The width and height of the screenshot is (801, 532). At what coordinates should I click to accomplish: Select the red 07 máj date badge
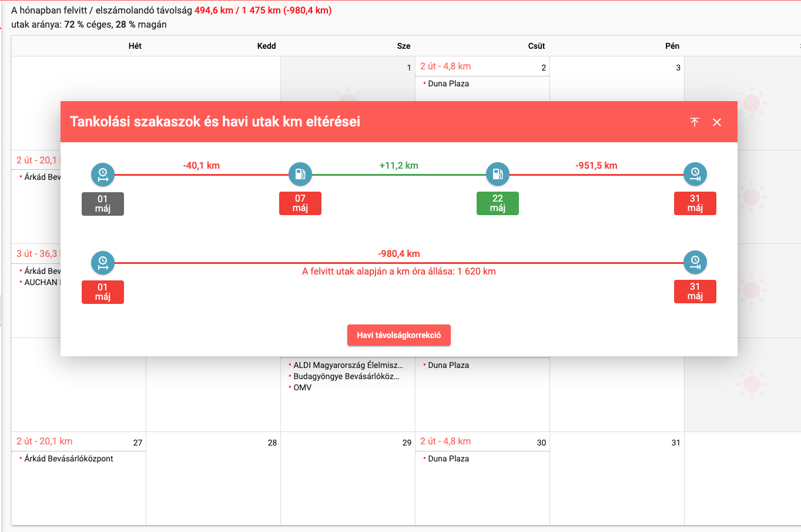tap(300, 203)
